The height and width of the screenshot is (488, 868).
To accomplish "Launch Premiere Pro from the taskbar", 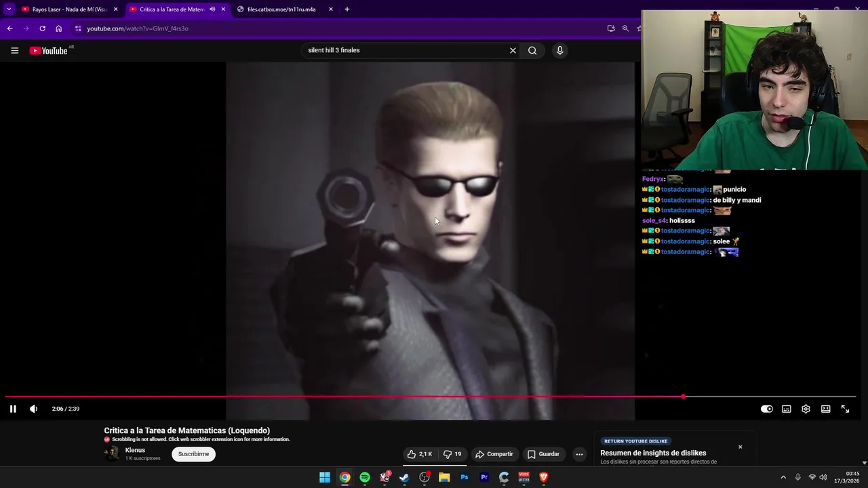I will (484, 477).
